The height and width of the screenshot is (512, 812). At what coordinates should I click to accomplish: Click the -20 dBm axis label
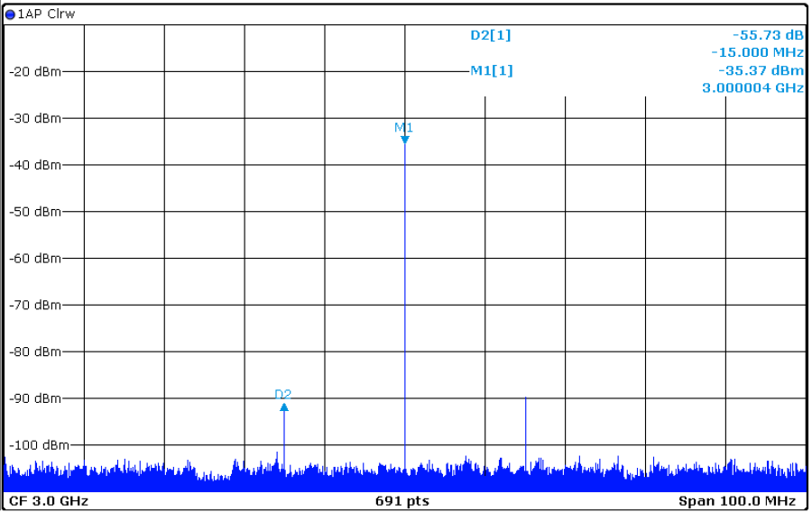pos(34,71)
